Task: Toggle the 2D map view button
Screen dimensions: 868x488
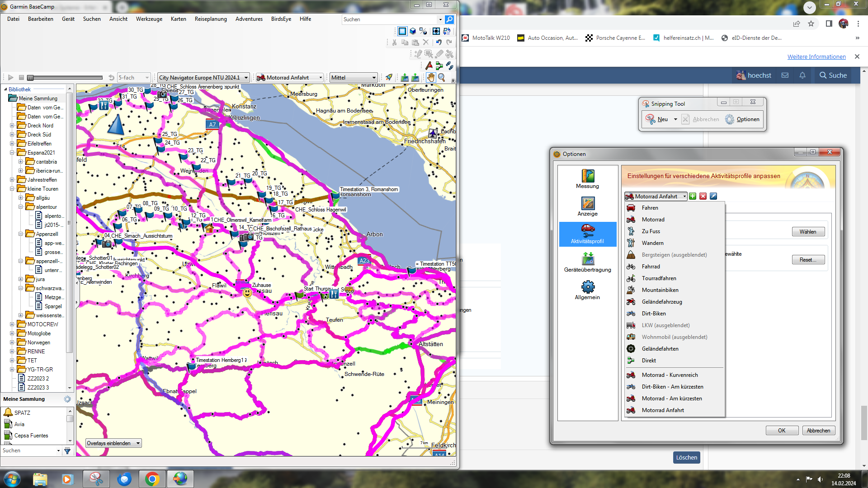Action: [402, 31]
